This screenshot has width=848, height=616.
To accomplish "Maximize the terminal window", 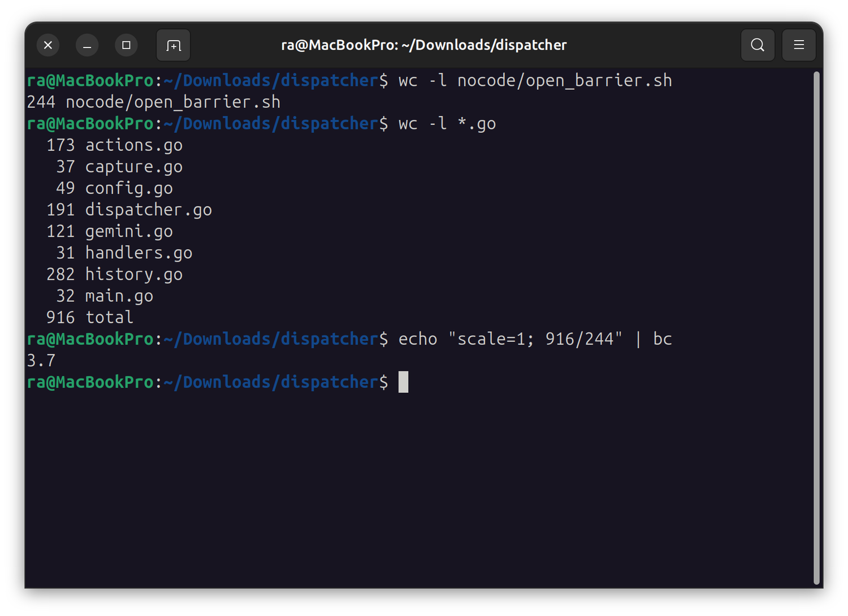I will pyautogui.click(x=126, y=45).
